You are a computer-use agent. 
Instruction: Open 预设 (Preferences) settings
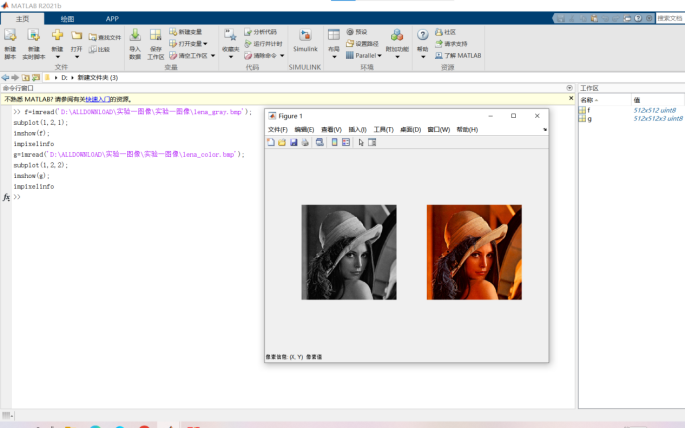pos(356,32)
